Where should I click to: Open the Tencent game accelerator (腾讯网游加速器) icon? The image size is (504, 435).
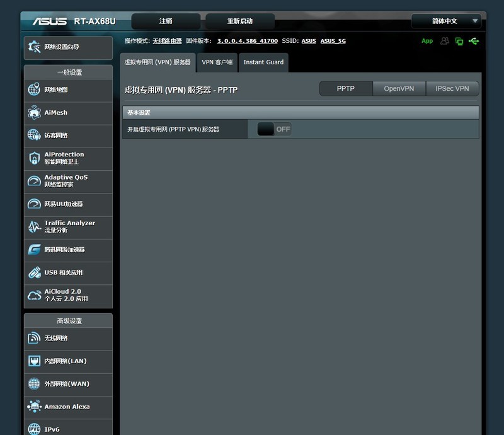pos(34,250)
